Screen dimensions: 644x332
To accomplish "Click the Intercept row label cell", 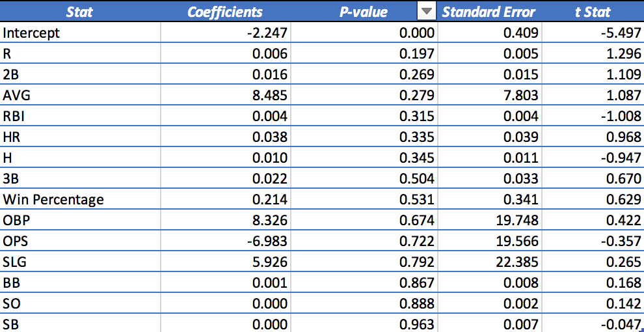I will (80, 33).
